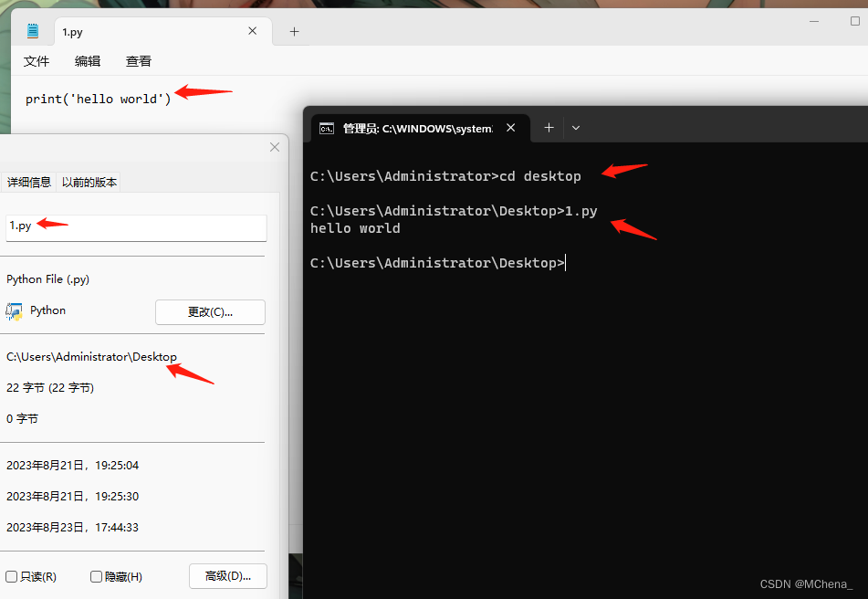
Task: Switch to the 以前的版本 tab
Action: tap(89, 182)
